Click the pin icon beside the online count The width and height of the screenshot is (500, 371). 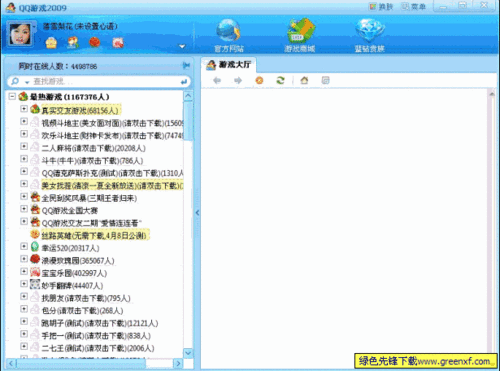pos(186,65)
